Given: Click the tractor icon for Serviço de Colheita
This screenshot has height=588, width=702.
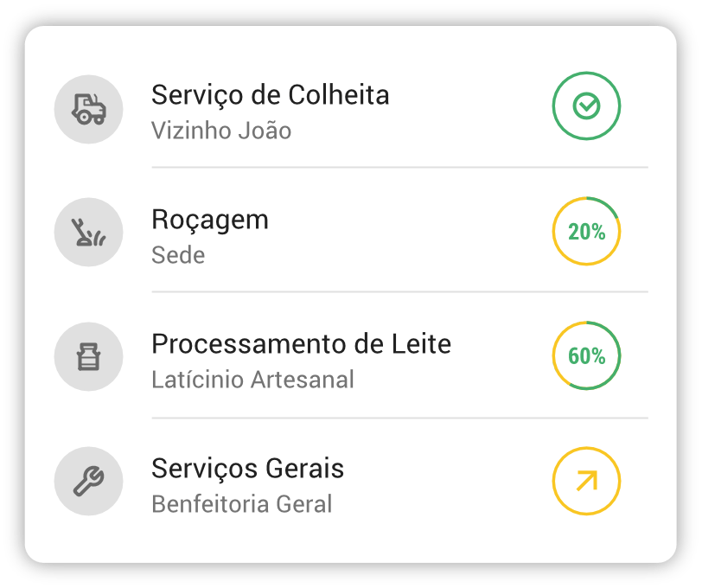Looking at the screenshot, I should click(88, 107).
